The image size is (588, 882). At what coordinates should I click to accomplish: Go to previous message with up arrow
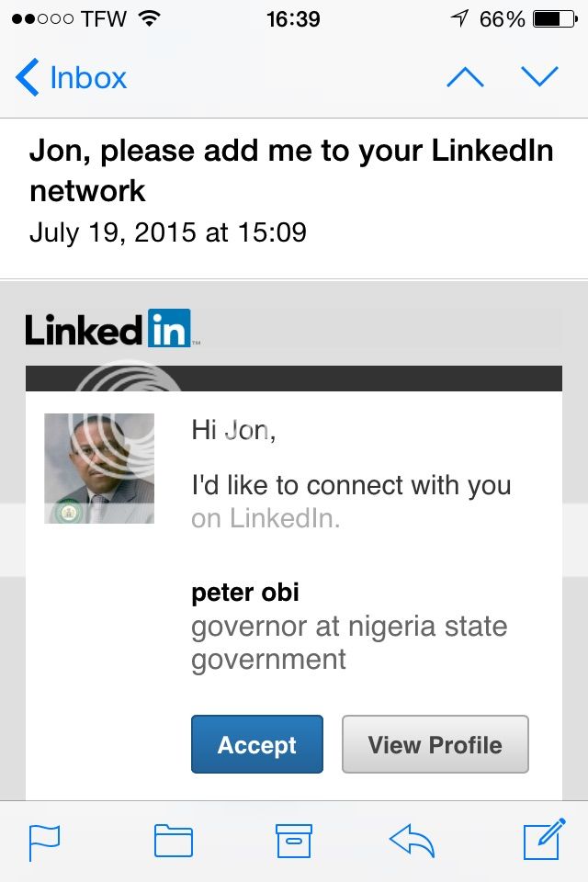(x=465, y=78)
